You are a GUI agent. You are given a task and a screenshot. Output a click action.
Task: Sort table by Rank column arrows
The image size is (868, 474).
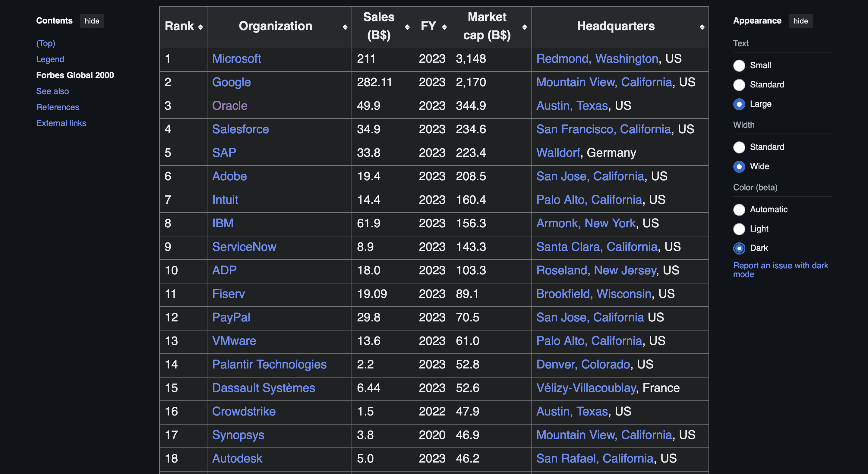(x=200, y=27)
